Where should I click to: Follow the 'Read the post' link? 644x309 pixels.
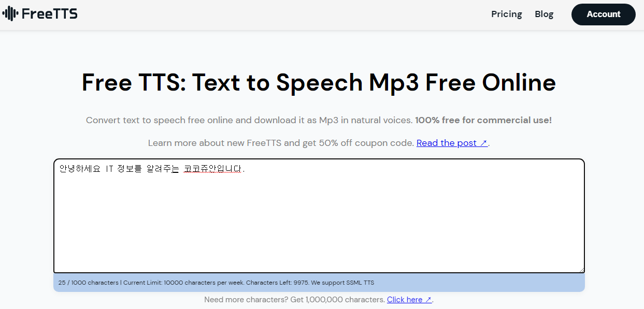pyautogui.click(x=452, y=143)
